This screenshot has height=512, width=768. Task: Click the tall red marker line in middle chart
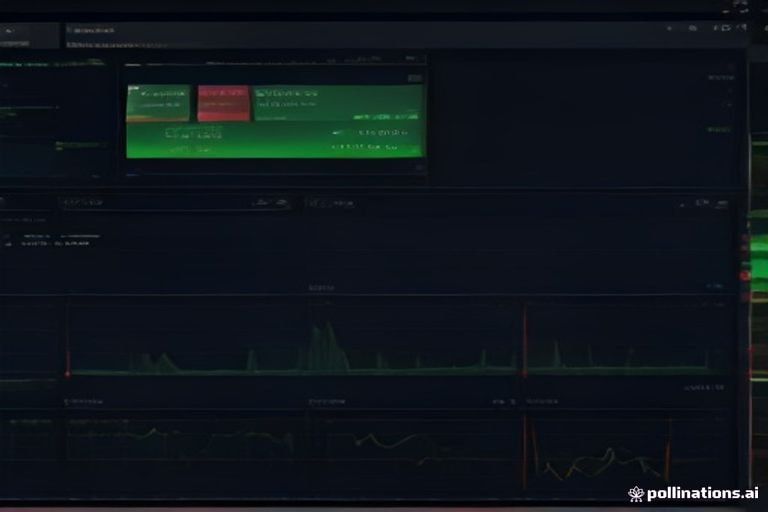(x=525, y=340)
